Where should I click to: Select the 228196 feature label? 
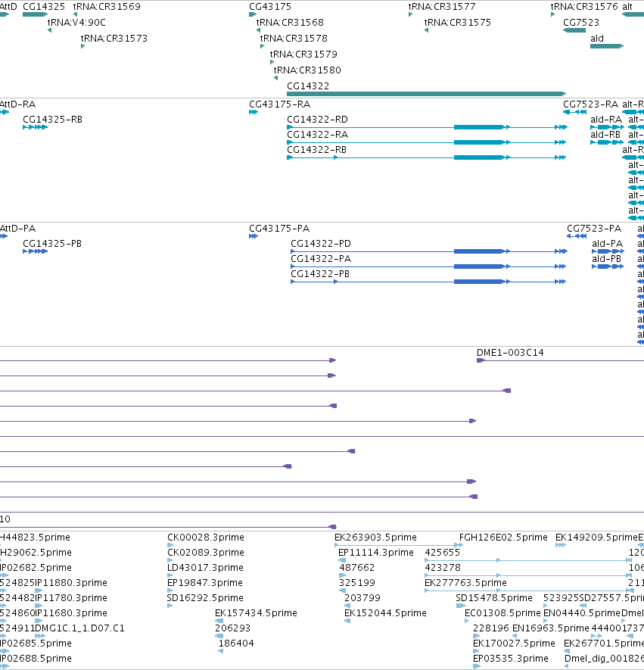pos(491,628)
